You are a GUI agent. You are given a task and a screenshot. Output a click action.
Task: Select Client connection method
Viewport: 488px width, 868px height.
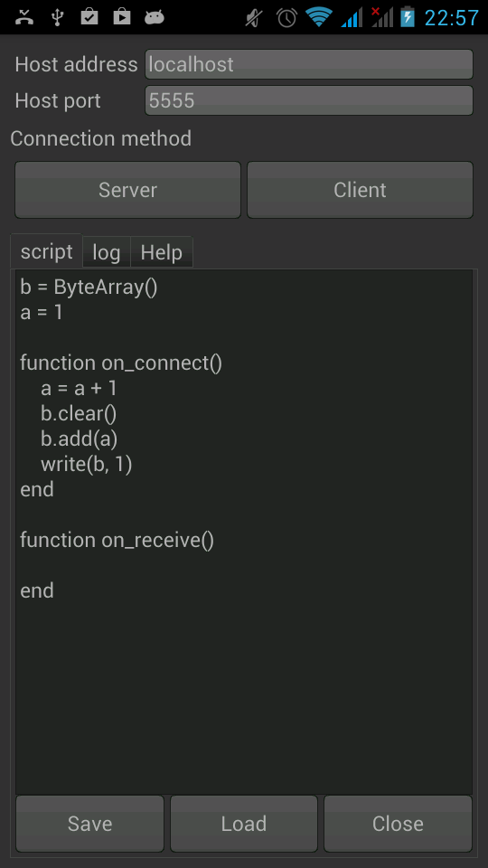360,190
